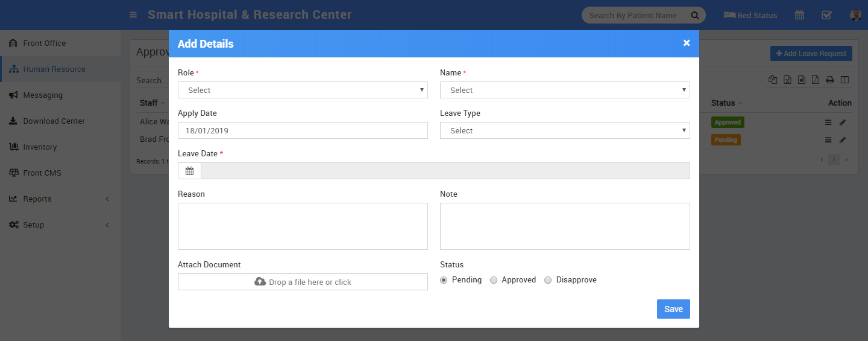
Task: Click the Reason text area
Action: [303, 226]
